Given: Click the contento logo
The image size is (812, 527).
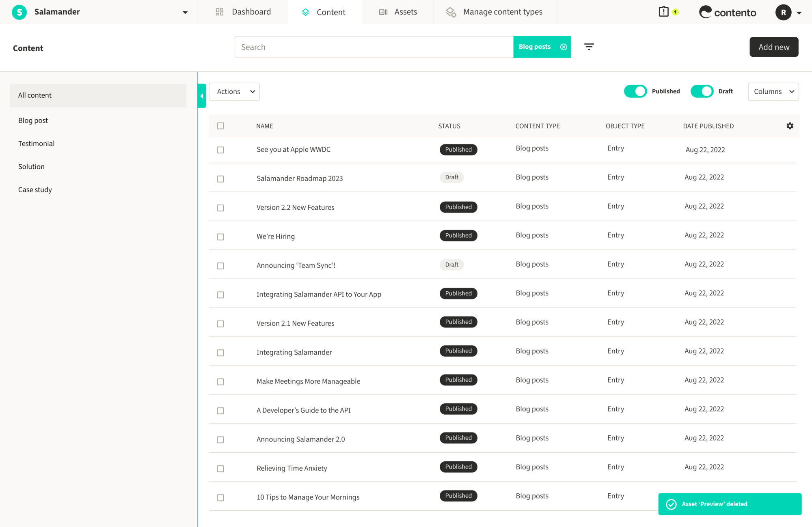Looking at the screenshot, I should tap(728, 12).
